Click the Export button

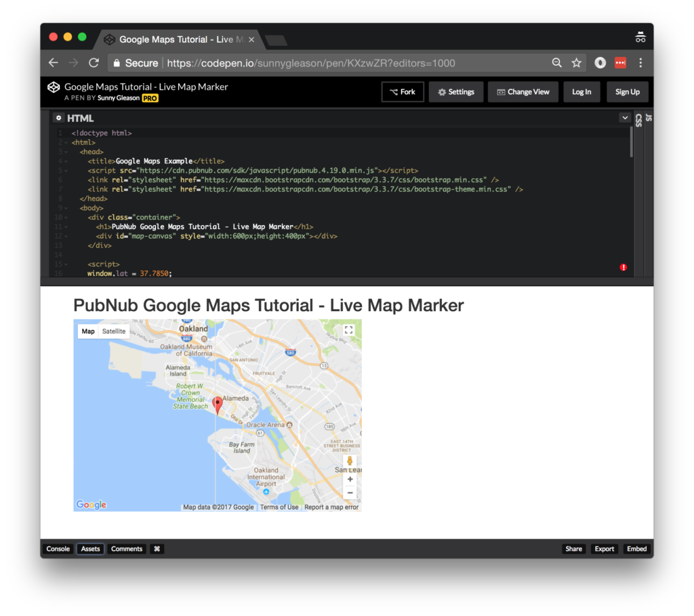coord(604,549)
